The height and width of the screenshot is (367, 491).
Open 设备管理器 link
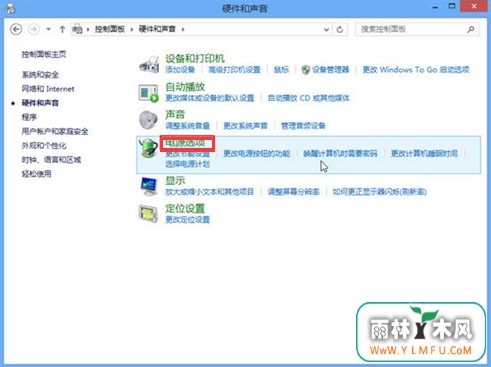[x=330, y=70]
